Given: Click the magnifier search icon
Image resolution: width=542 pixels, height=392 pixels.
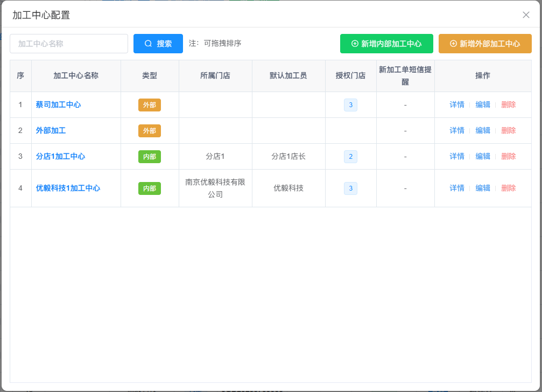Looking at the screenshot, I should 147,44.
